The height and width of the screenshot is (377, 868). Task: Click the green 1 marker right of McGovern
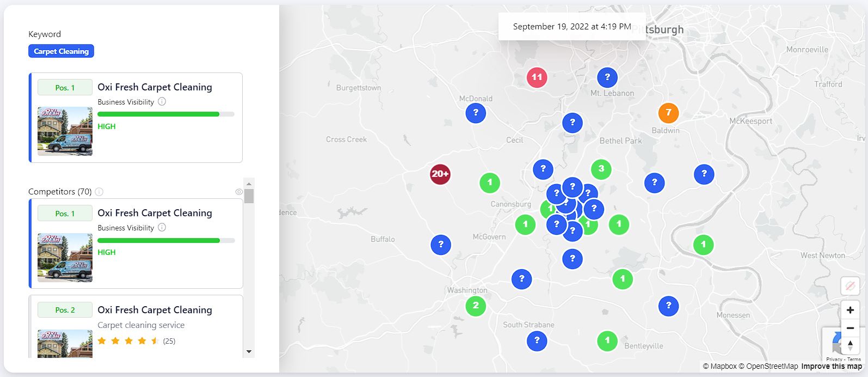click(x=525, y=224)
